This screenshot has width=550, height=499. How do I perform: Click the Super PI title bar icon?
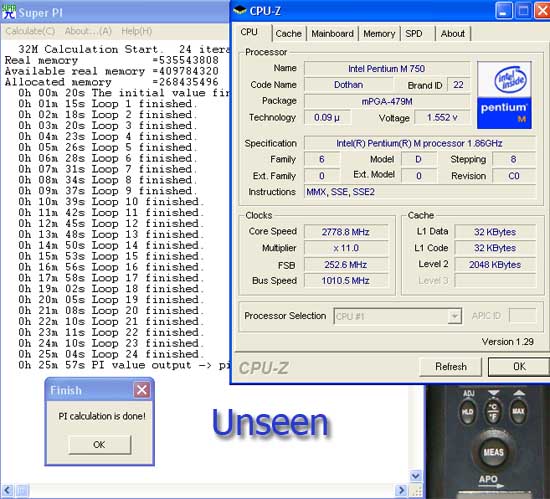(9, 12)
